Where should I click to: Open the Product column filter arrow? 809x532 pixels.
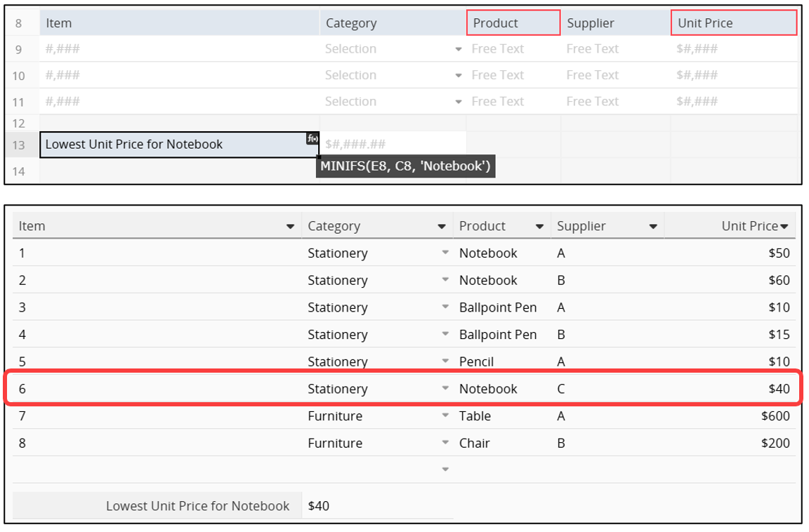click(x=539, y=227)
